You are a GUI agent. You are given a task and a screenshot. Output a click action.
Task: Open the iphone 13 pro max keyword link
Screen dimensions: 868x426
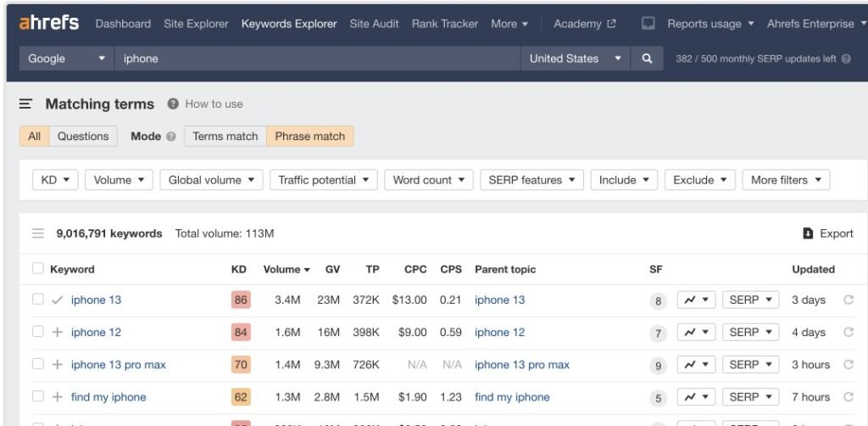[118, 365]
